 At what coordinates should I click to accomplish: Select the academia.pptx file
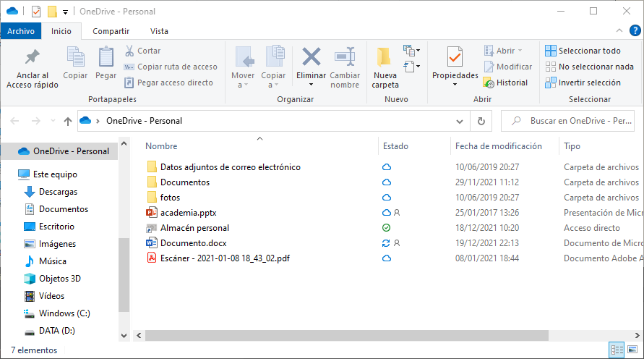(181, 213)
